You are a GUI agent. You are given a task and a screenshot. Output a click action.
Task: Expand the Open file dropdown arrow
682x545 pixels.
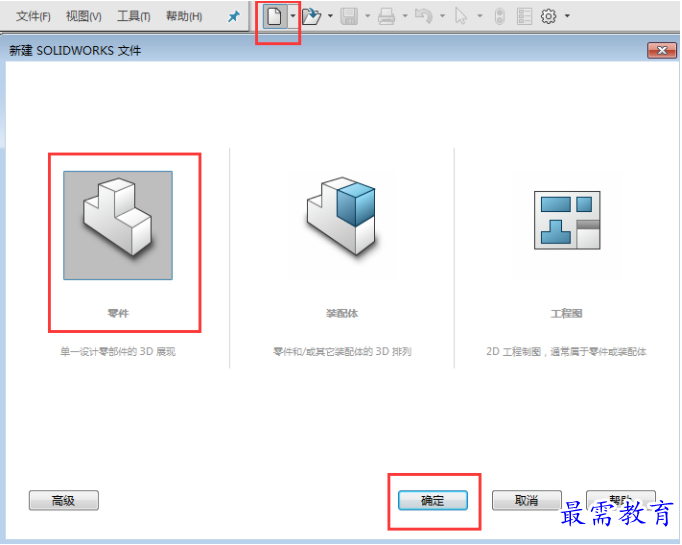tap(330, 17)
